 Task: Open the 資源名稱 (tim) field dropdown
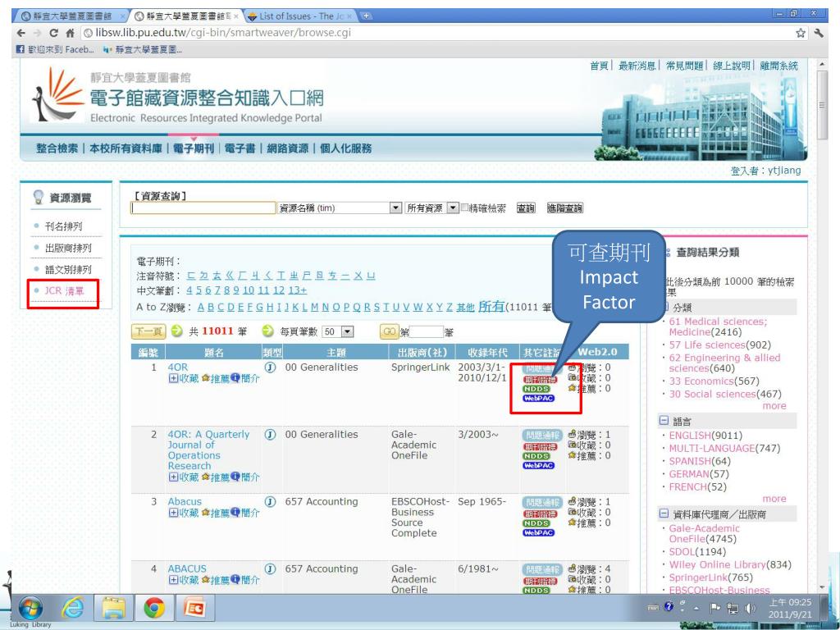point(395,208)
